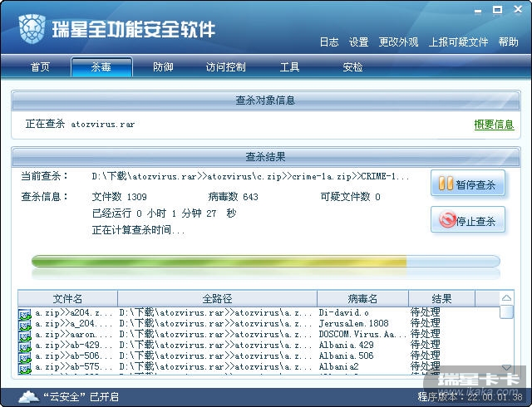532x407 pixels.
Task: Stop scan with 停止查杀 button
Action: 468,220
